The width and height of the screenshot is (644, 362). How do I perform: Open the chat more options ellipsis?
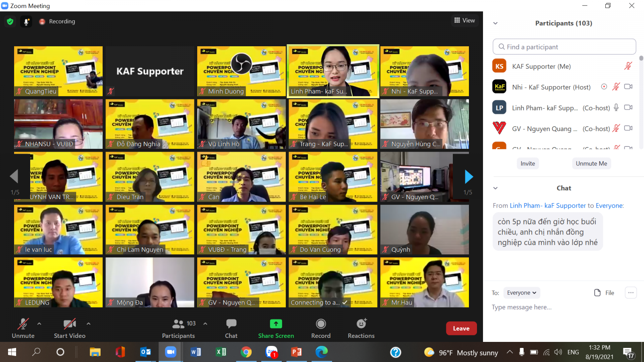[631, 293]
